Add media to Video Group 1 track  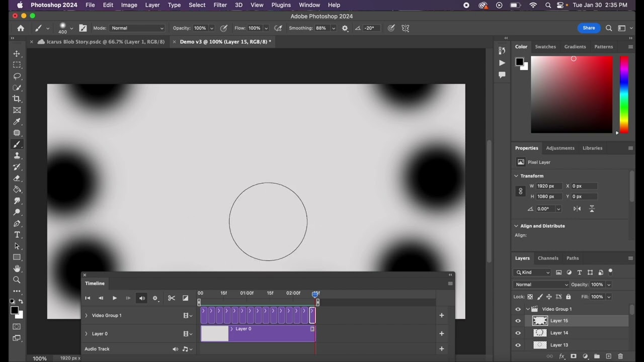(x=442, y=315)
